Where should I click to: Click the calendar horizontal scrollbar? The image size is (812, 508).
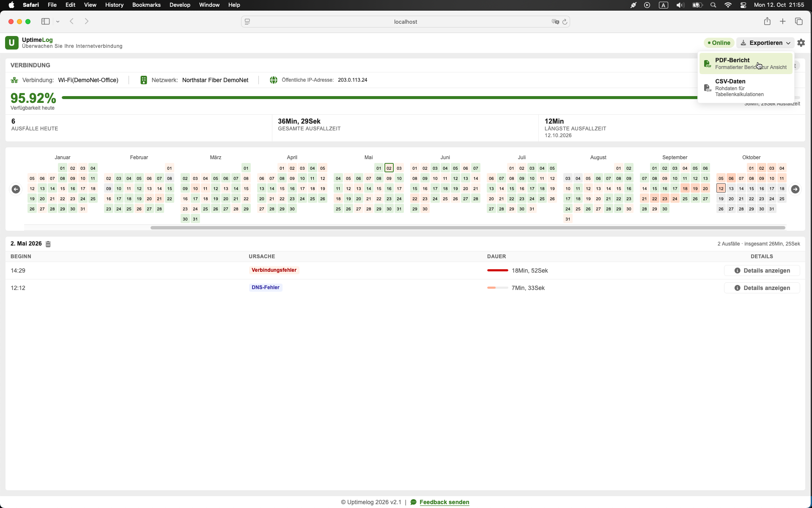tap(468, 228)
